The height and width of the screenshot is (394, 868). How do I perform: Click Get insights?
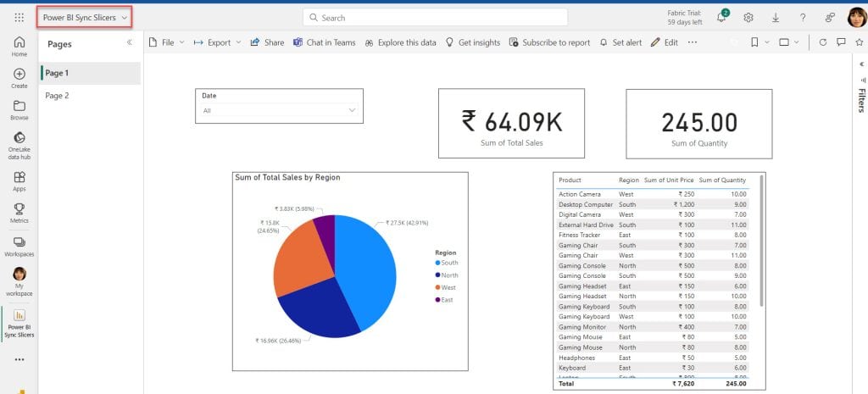(x=473, y=42)
